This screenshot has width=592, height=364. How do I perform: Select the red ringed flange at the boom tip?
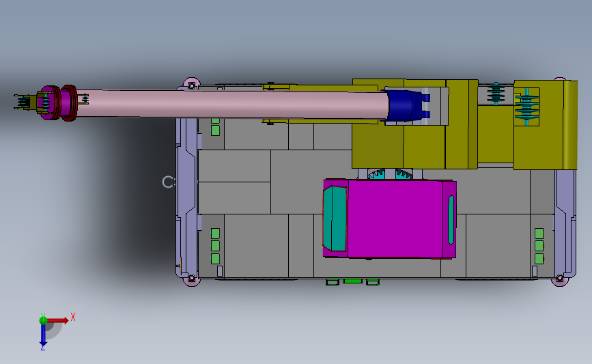[69, 102]
